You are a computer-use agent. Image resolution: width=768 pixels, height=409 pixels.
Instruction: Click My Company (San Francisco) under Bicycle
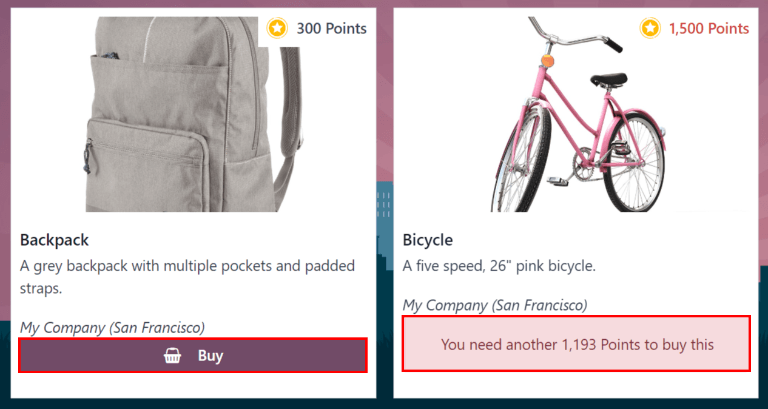(x=494, y=305)
